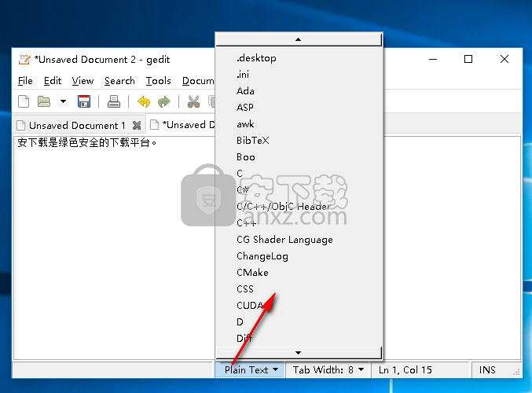Screen dimensions: 532x393
Task: Pick CMake from the list
Action: click(299, 272)
